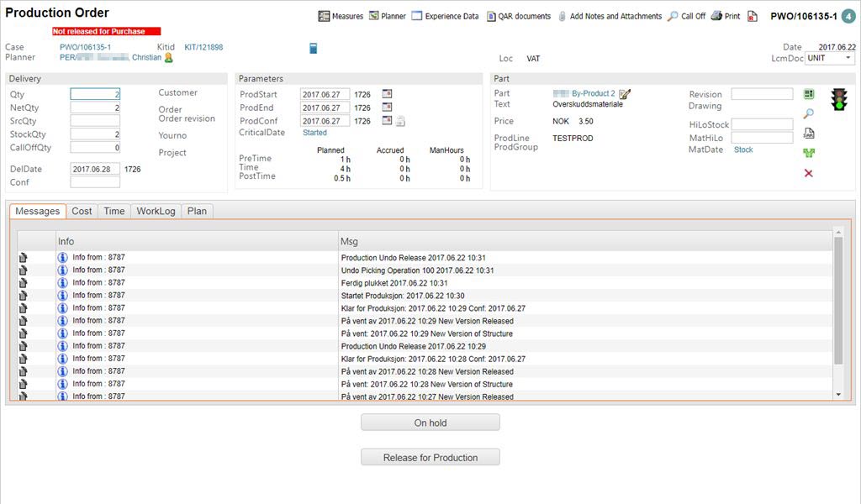Click the On hold button
861x504 pixels.
pyautogui.click(x=430, y=423)
